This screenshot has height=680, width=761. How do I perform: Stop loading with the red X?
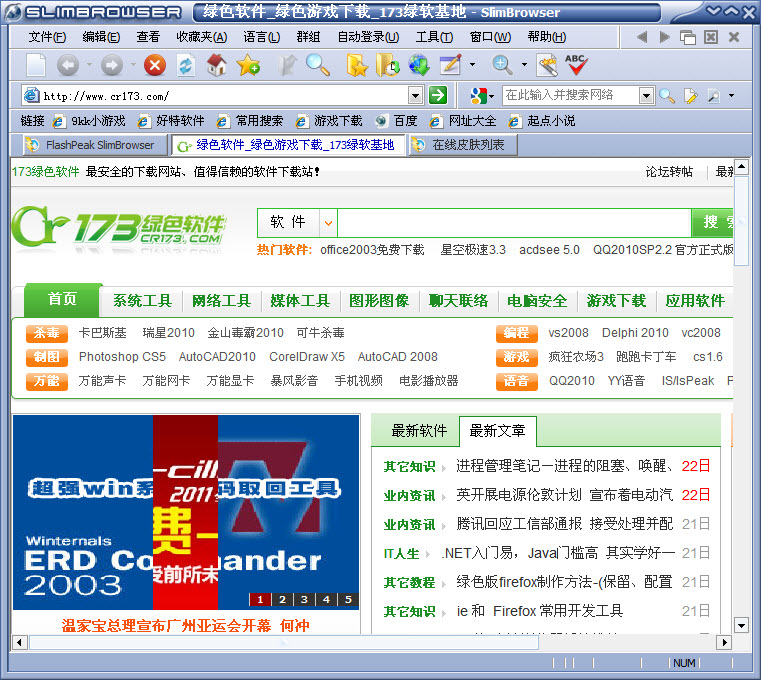[155, 65]
